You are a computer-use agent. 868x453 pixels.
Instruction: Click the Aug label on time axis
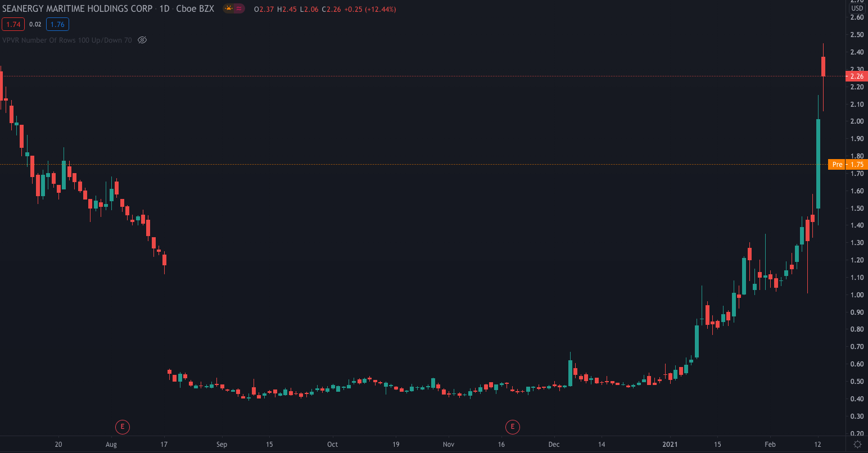pyautogui.click(x=111, y=445)
